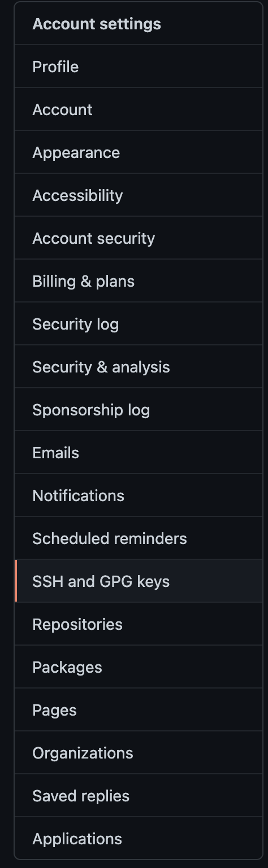
Task: Go to Emails settings
Action: pos(139,453)
